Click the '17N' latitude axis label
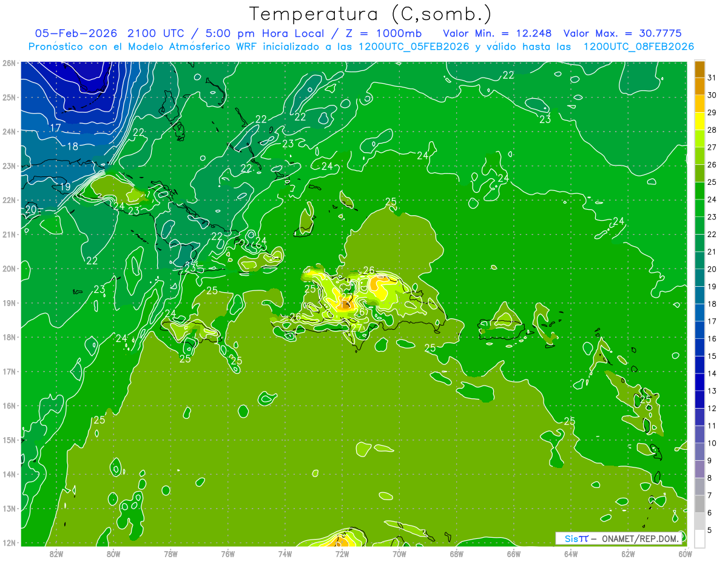The width and height of the screenshot is (728, 562). coord(8,372)
